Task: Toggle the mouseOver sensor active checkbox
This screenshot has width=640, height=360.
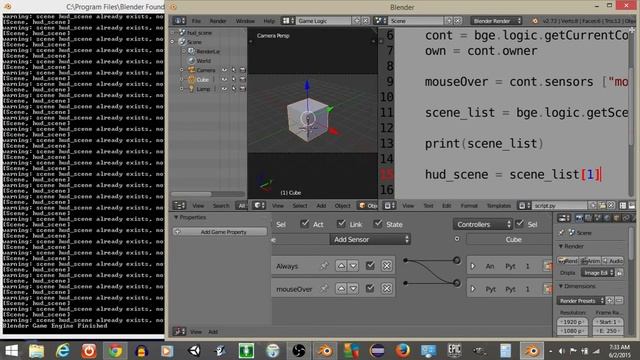Action: [x=370, y=289]
